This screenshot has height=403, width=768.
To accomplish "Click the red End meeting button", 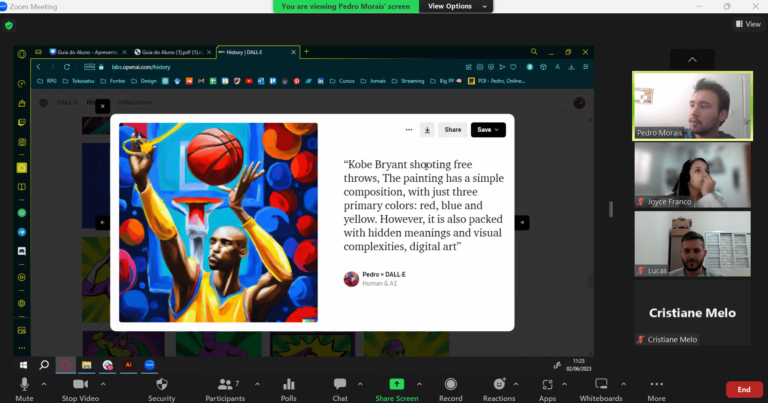I will point(744,390).
